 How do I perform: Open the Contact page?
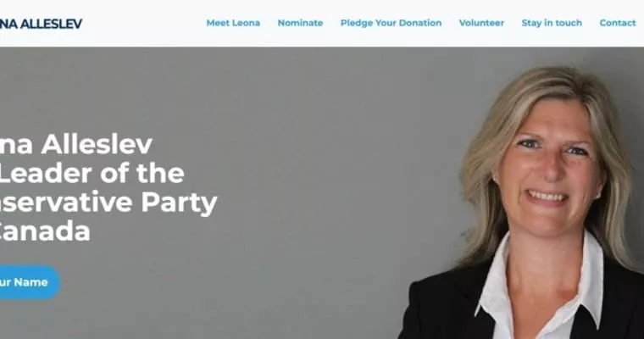click(617, 23)
